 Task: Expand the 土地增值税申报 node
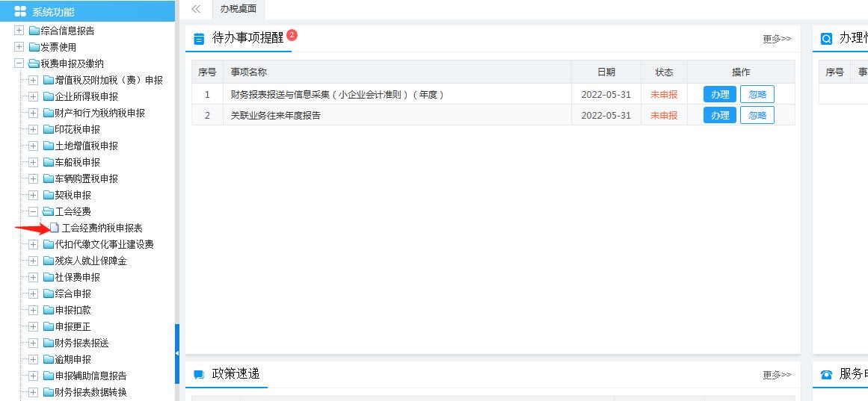point(33,146)
